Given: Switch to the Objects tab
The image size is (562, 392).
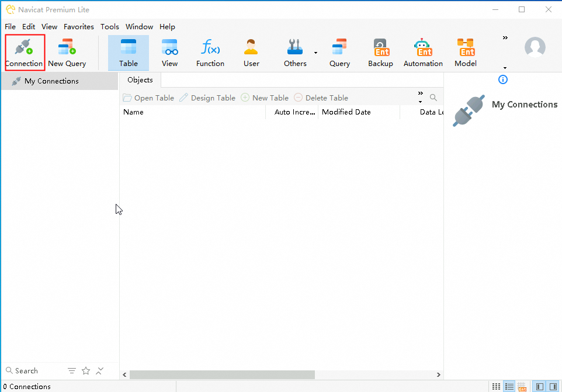Looking at the screenshot, I should [x=140, y=80].
